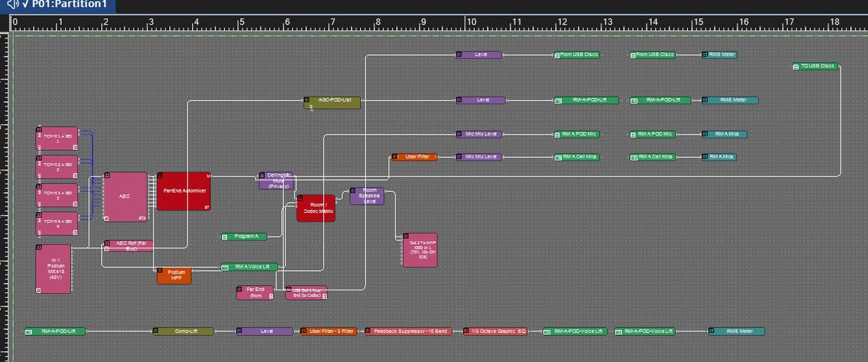The image size is (868, 362).
Task: Select the Comp-Lift compressor block
Action: [183, 332]
